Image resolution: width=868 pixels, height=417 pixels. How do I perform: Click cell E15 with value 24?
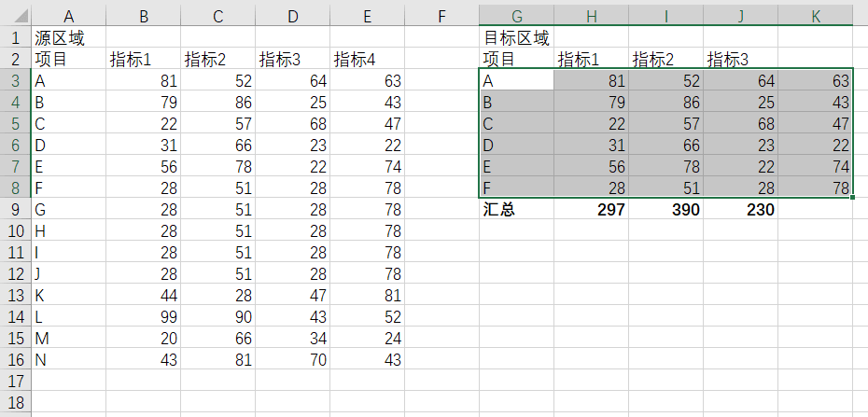coord(368,339)
